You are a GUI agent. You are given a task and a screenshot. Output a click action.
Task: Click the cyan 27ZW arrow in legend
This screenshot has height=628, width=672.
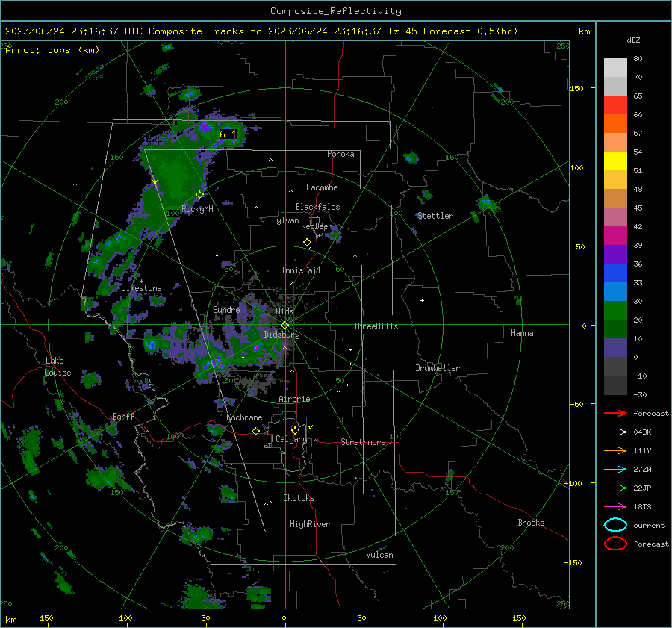point(615,470)
